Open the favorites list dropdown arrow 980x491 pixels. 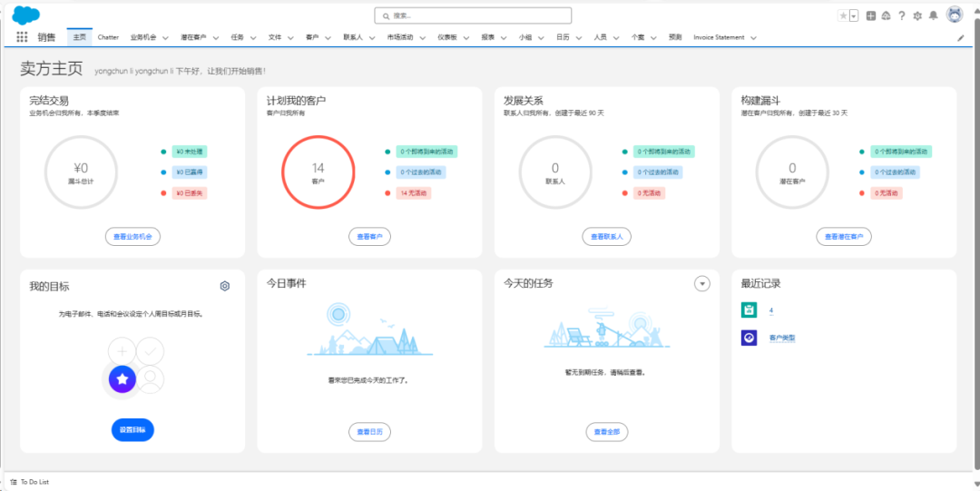click(x=854, y=15)
